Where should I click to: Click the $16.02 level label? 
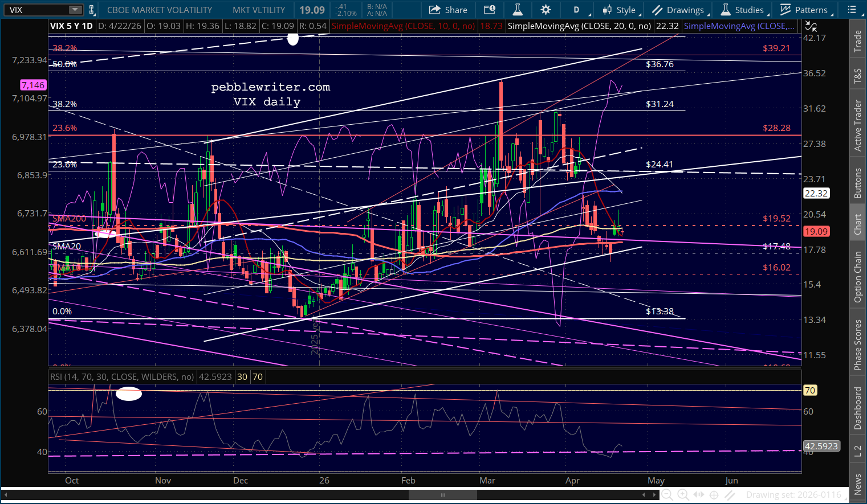tap(776, 268)
